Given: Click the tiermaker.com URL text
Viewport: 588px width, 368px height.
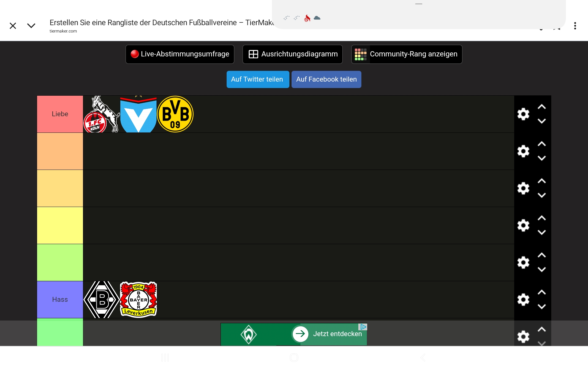Looking at the screenshot, I should point(63,31).
